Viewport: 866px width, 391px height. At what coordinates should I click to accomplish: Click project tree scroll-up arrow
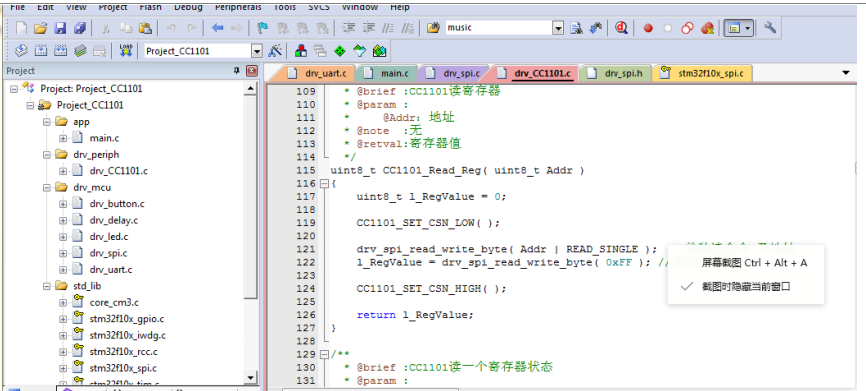point(251,88)
